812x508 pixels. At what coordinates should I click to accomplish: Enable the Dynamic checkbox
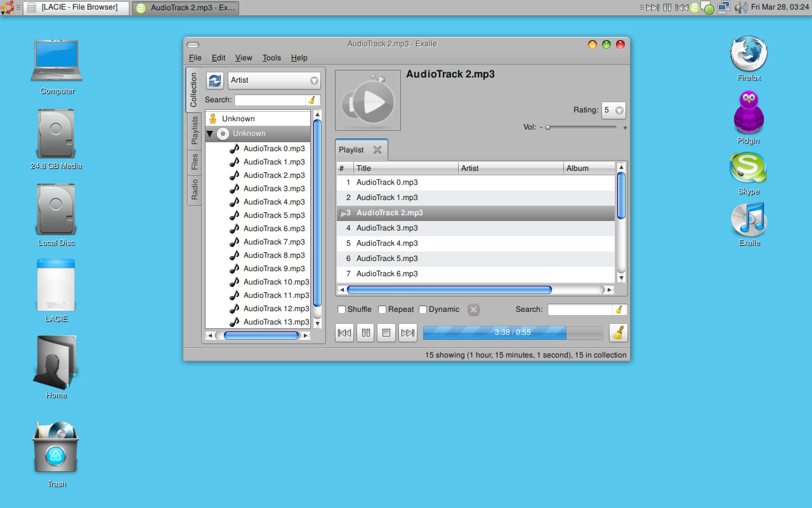click(x=423, y=310)
